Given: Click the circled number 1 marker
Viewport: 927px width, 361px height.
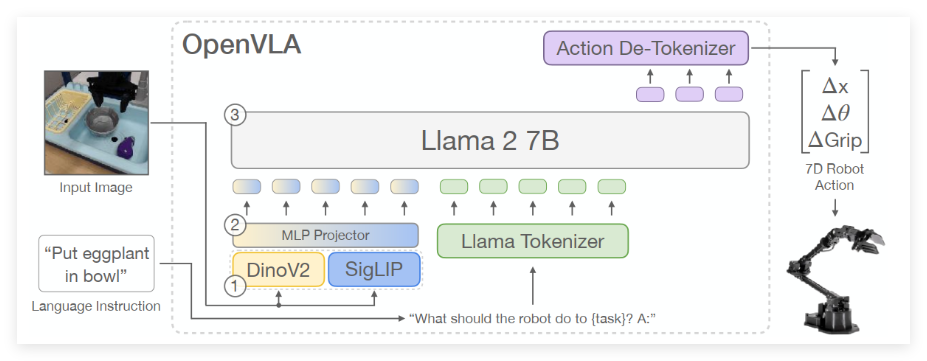Looking at the screenshot, I should tap(234, 287).
